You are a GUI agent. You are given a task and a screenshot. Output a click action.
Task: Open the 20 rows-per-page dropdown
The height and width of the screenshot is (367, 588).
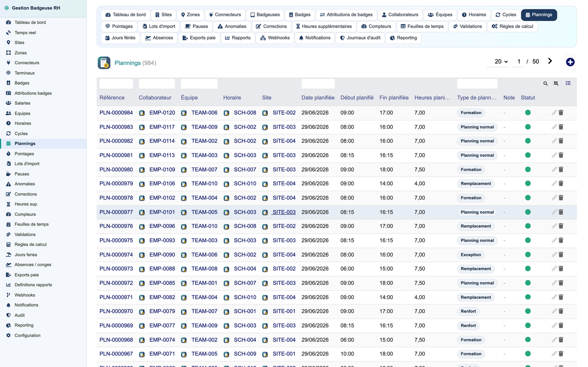click(501, 61)
